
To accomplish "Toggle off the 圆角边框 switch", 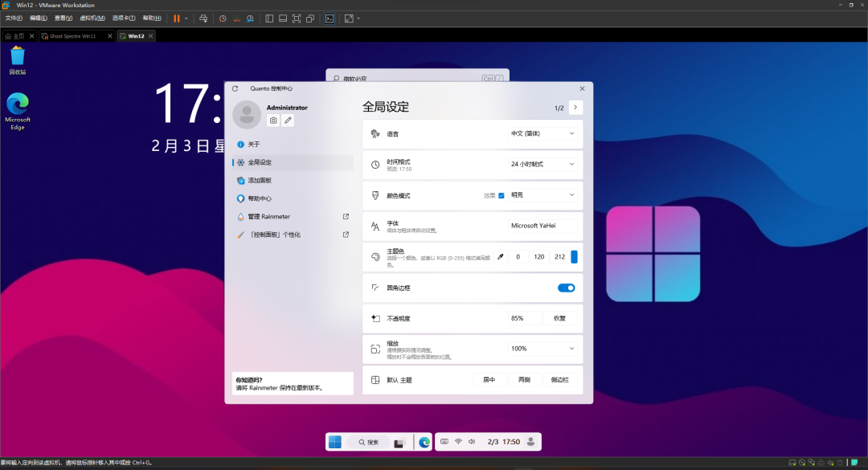I will coord(566,287).
